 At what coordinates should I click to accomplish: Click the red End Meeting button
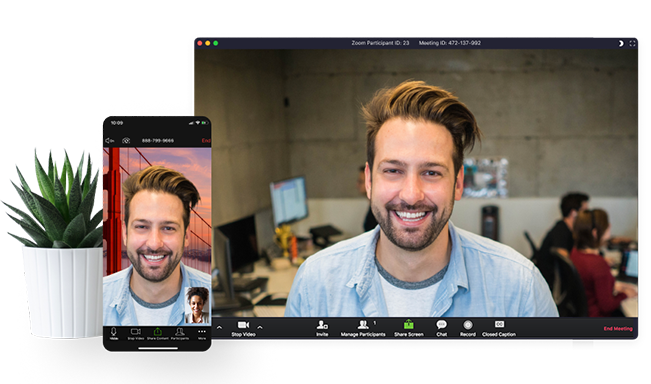[x=618, y=328]
